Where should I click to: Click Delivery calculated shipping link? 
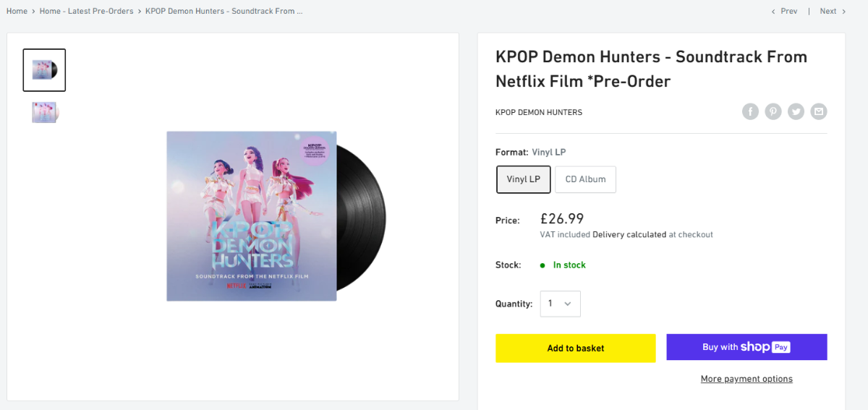tap(628, 235)
